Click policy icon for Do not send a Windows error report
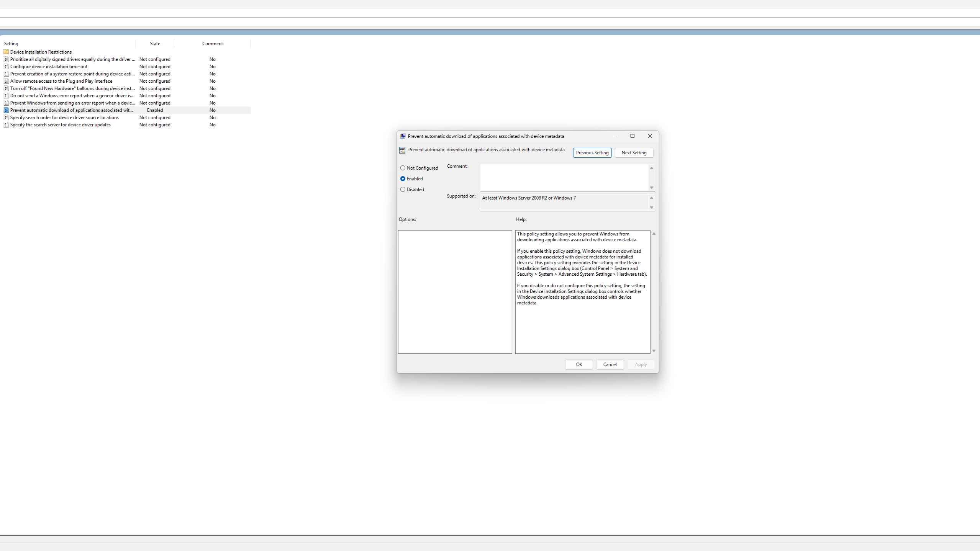980x551 pixels. pyautogui.click(x=6, y=96)
